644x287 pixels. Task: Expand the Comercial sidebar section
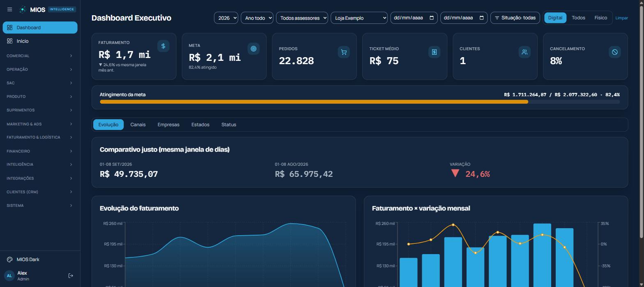coord(40,56)
